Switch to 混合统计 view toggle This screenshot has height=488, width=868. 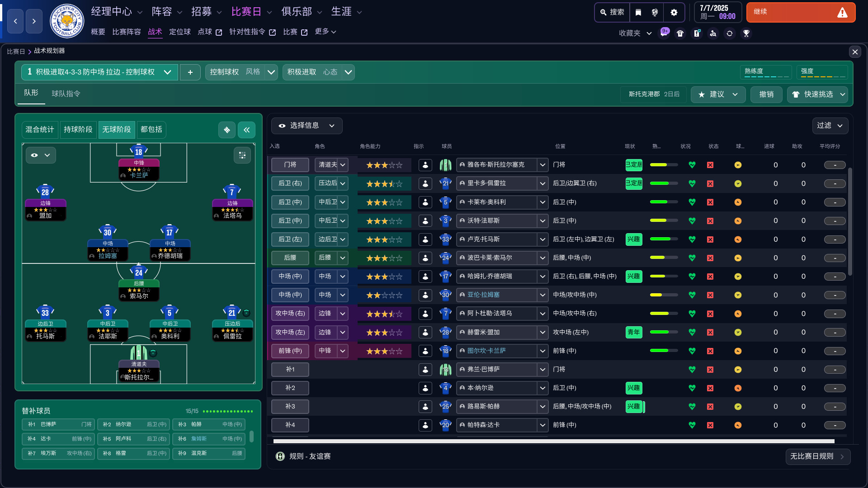(40, 130)
